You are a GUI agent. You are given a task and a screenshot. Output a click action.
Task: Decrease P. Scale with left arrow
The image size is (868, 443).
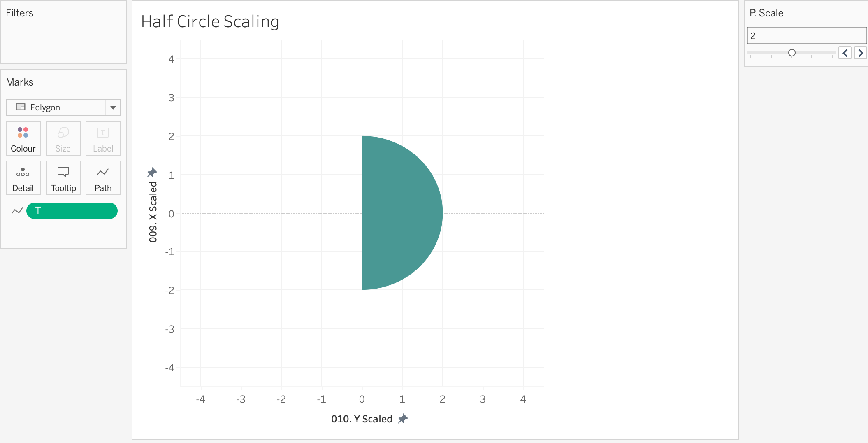click(x=845, y=53)
